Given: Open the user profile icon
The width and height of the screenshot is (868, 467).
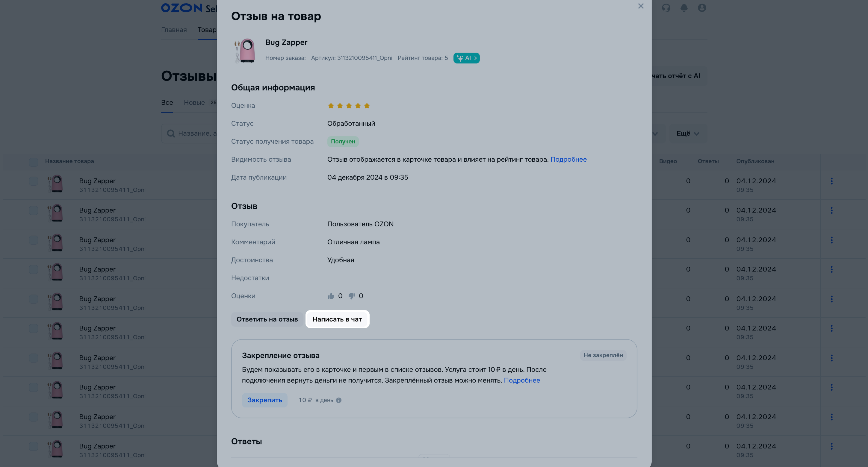Looking at the screenshot, I should (x=702, y=8).
